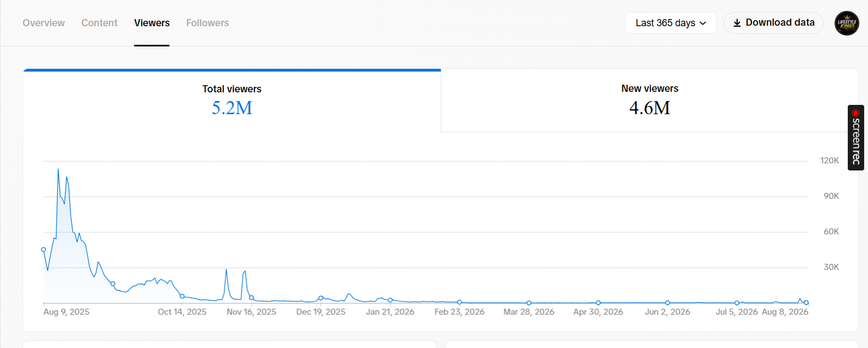Click the Aug 8, 2026 data point

click(806, 303)
